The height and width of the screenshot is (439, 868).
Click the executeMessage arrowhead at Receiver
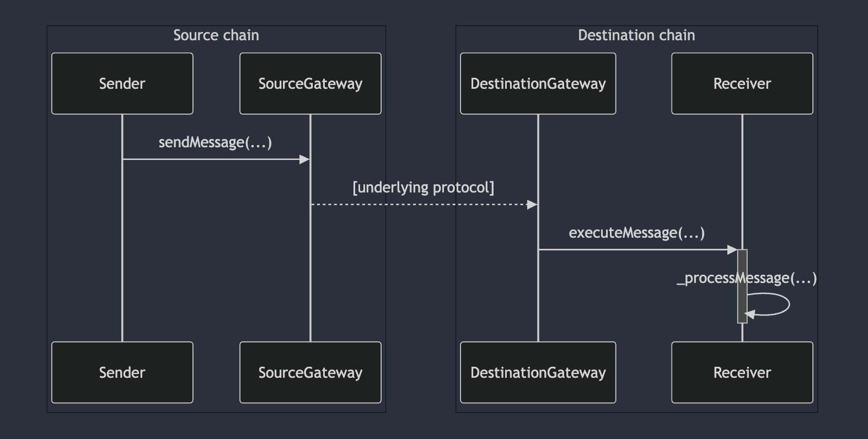pos(732,250)
